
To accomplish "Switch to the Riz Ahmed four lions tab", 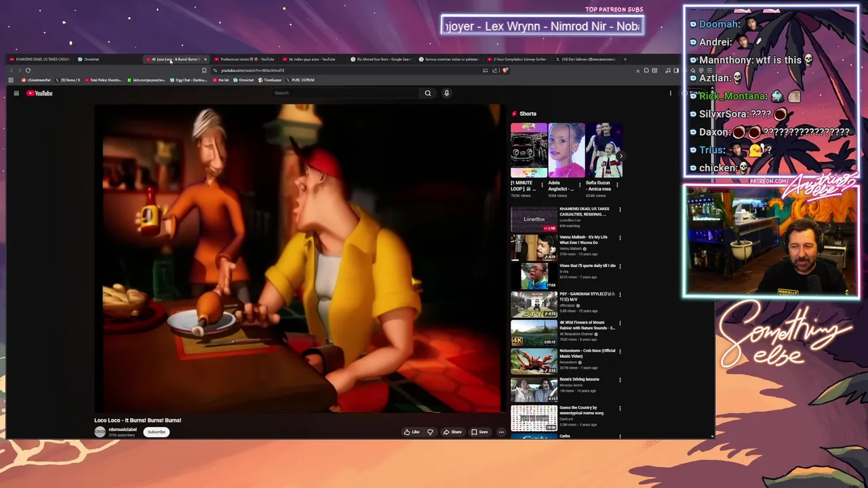I will point(381,59).
